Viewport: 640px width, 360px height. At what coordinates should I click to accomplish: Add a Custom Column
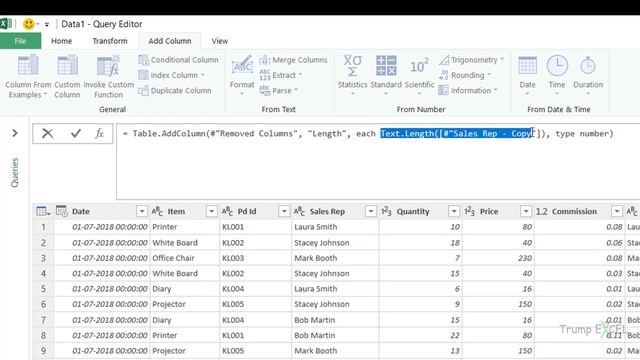(67, 77)
